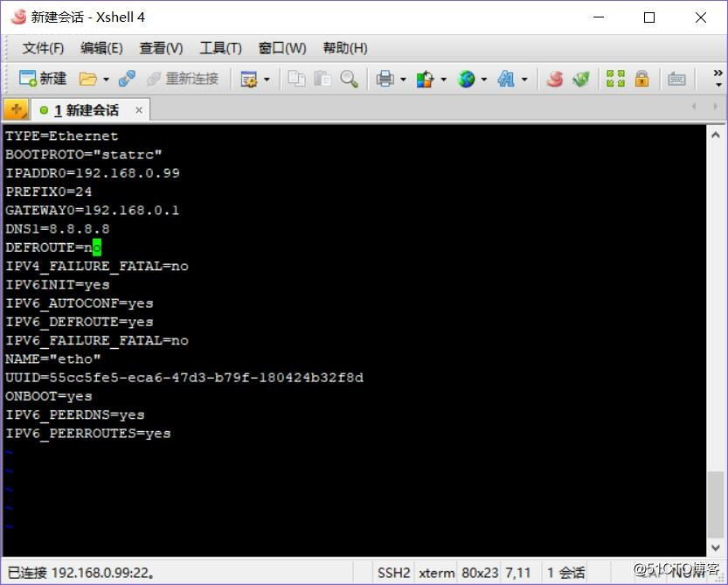Click the scrollbar down arrow
This screenshot has height=585, width=728.
pos(716,547)
